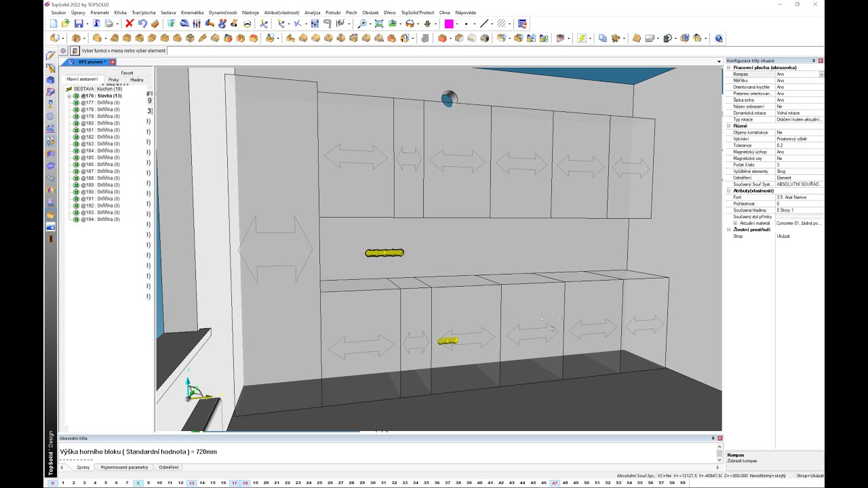The height and width of the screenshot is (488, 868).
Task: Click the Tolerance value 0.2 field
Action: point(800,145)
